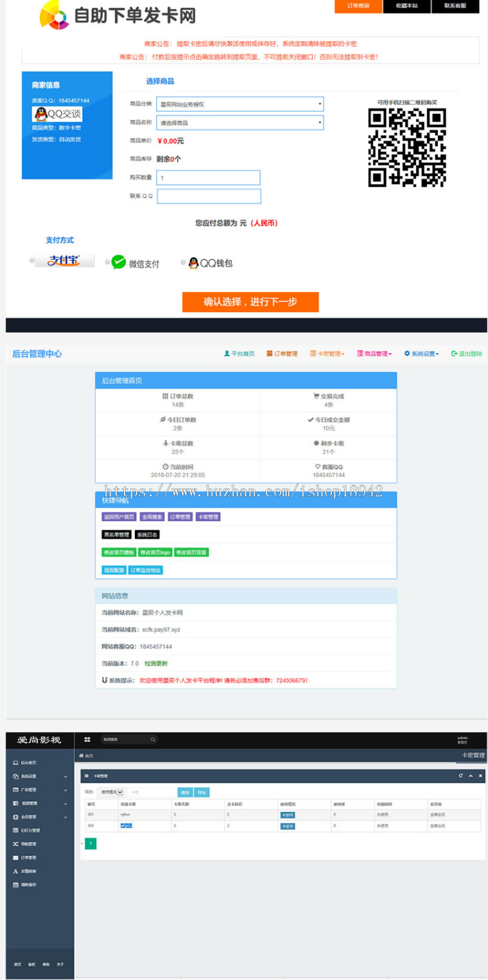Click the 黑名单管理 button
The width and height of the screenshot is (488, 980).
pos(116,534)
